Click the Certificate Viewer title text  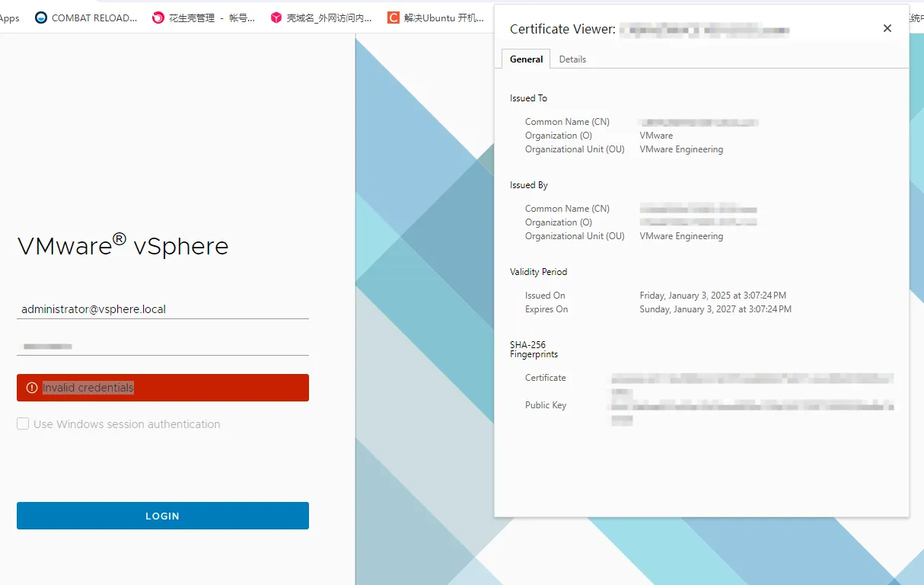(562, 29)
